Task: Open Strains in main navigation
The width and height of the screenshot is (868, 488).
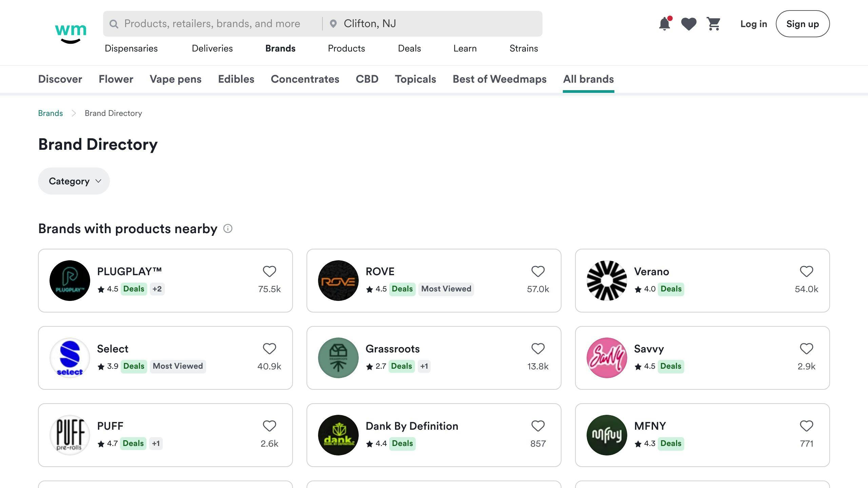Action: [x=524, y=48]
